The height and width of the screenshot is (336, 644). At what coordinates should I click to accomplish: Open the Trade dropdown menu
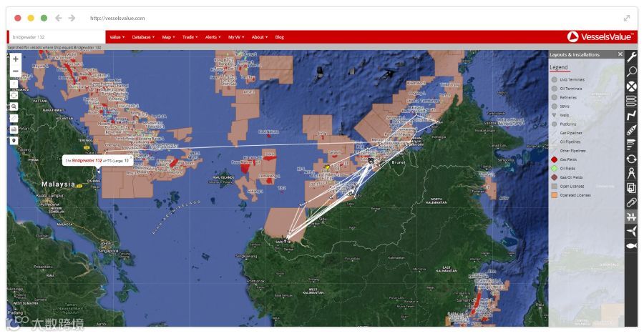point(190,37)
